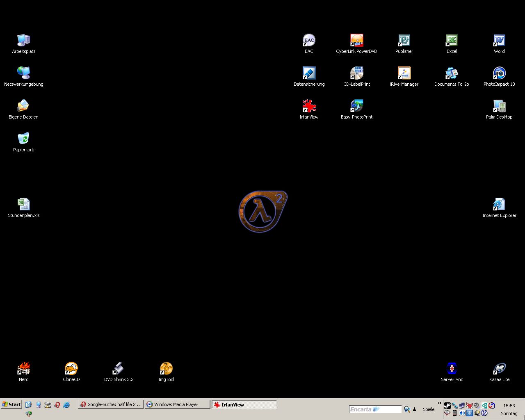Open DVD Shrink 3.2 shortcut
The width and height of the screenshot is (525, 420).
(119, 369)
